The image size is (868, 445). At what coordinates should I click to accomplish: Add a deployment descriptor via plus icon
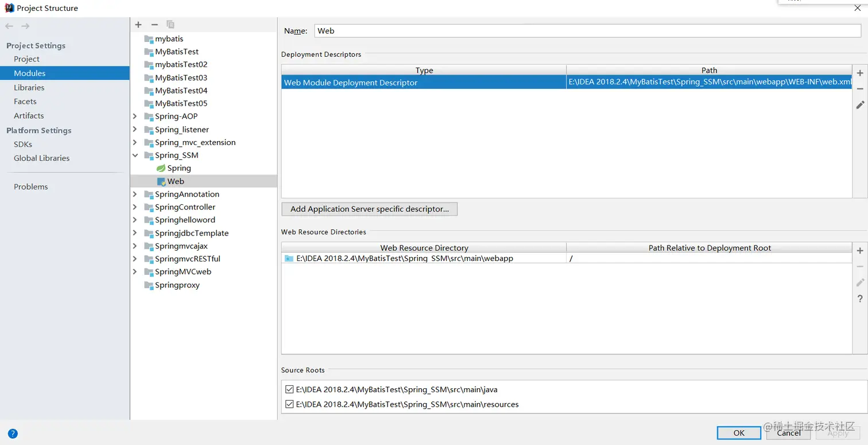click(859, 73)
